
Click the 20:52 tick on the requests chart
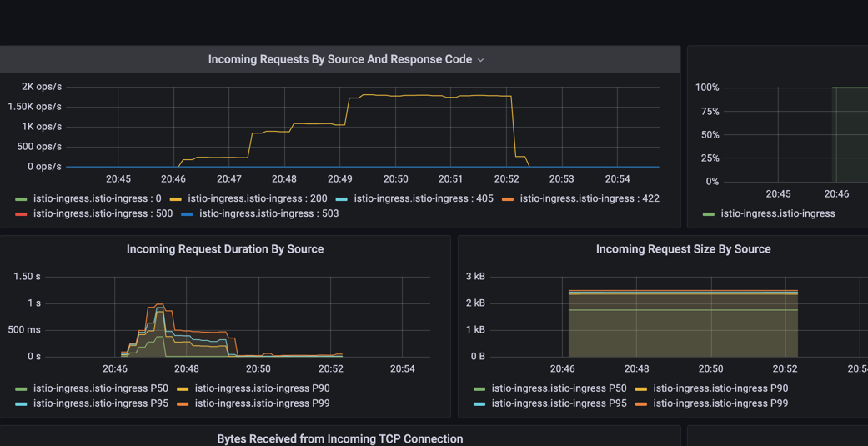coord(506,178)
